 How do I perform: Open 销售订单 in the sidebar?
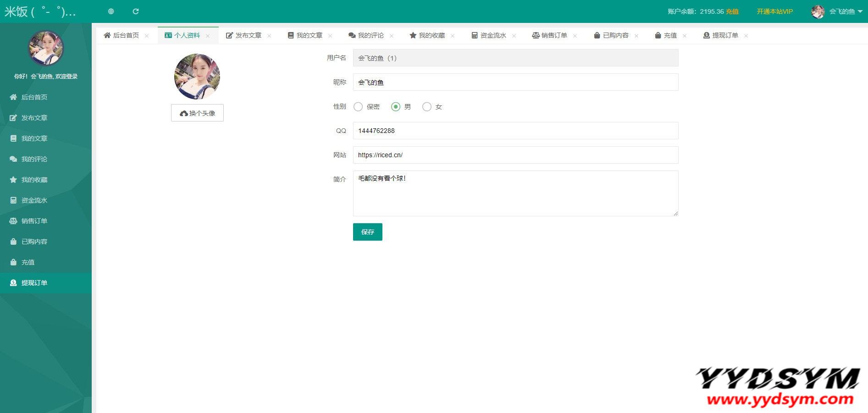(34, 221)
